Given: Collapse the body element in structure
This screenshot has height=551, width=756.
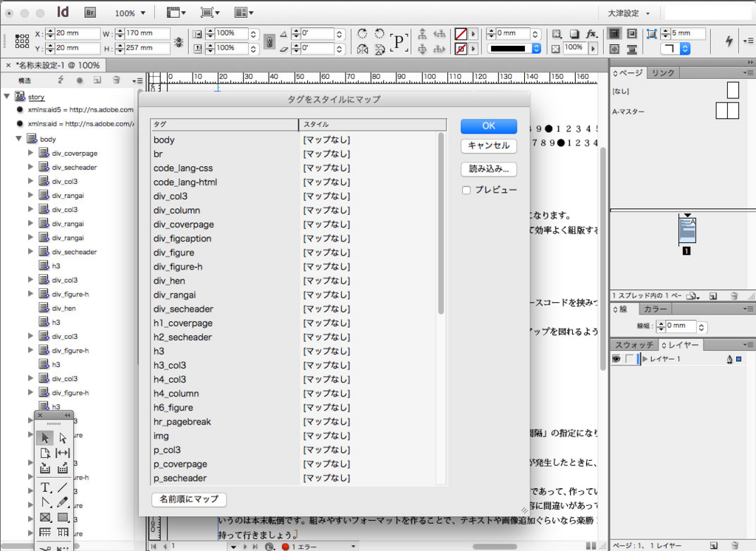Looking at the screenshot, I should [x=18, y=138].
